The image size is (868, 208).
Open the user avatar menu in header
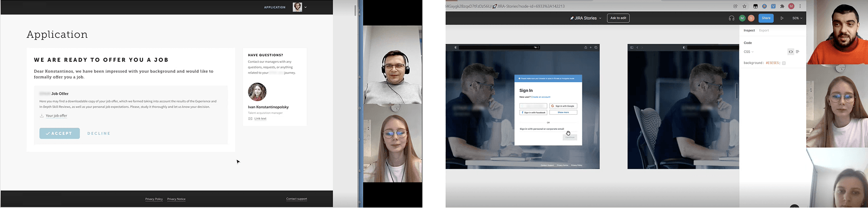tap(300, 7)
